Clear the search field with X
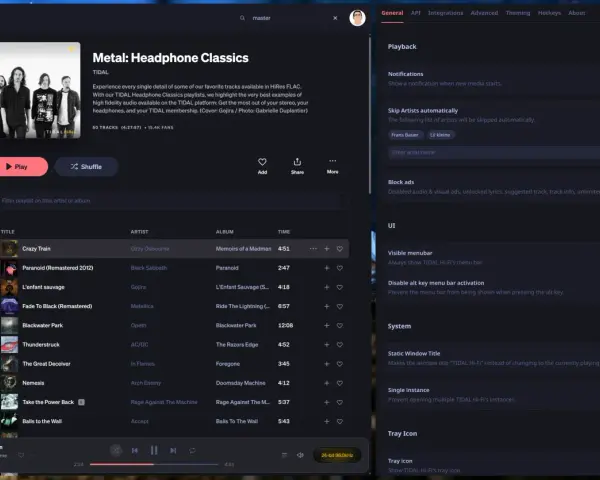 [x=335, y=18]
